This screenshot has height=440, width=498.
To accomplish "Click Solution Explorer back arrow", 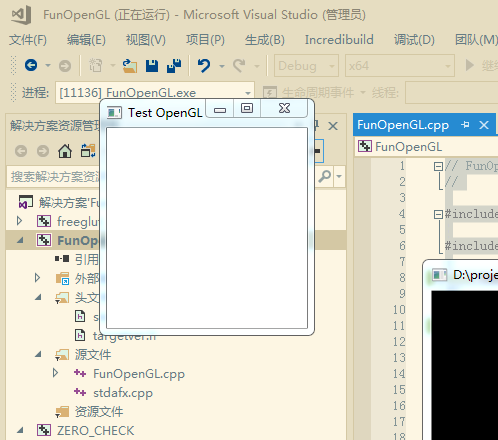I will coord(21,151).
